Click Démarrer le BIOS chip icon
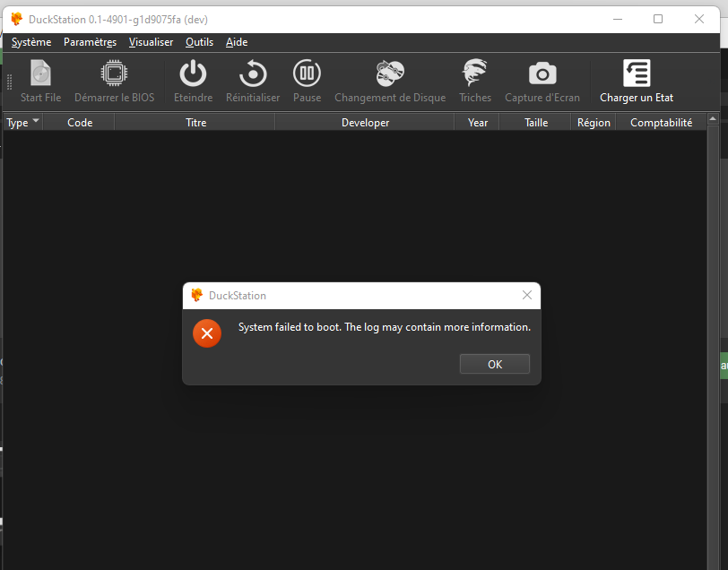Screen dimensions: 728x570 (114, 73)
